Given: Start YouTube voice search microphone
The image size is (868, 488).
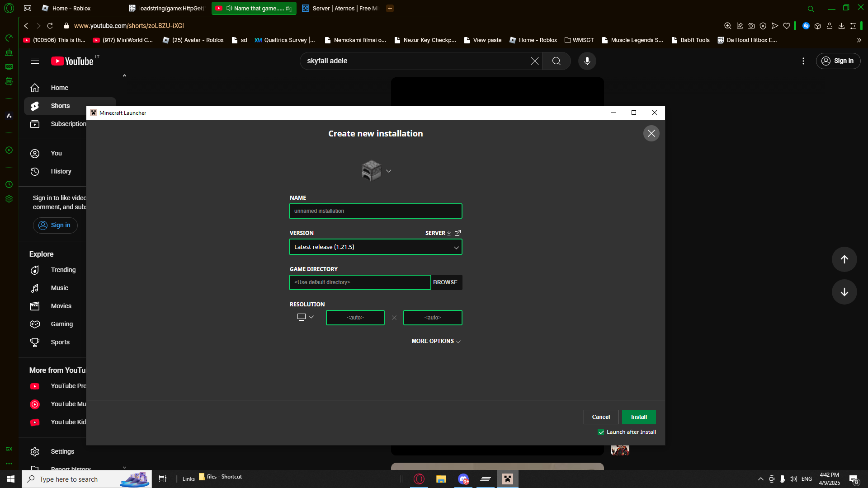Looking at the screenshot, I should click(587, 61).
